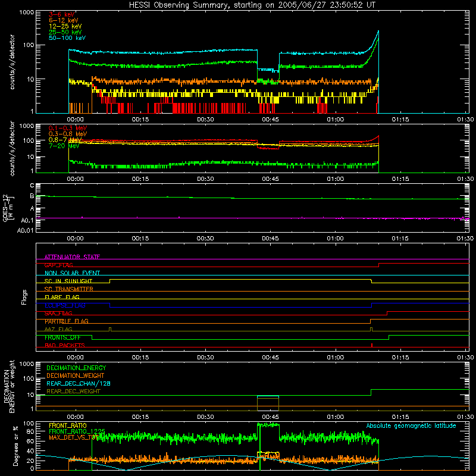Select the NON_SOLAR_EVENT flag label

[x=72, y=273]
